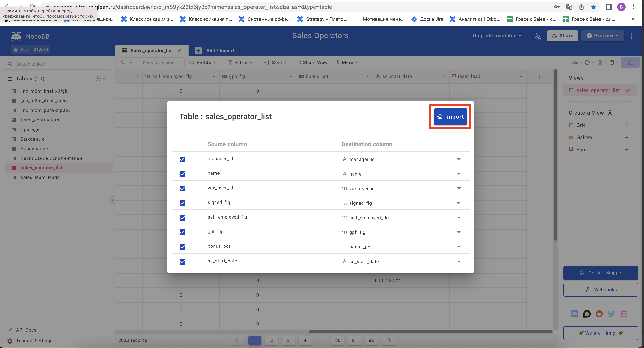Select the sales_team_leads table
This screenshot has height=348, width=644.
click(x=40, y=177)
